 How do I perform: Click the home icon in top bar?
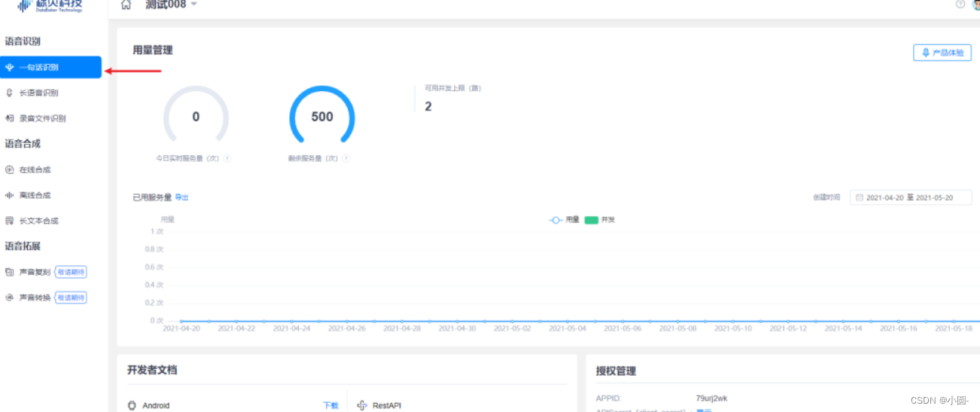tap(126, 5)
